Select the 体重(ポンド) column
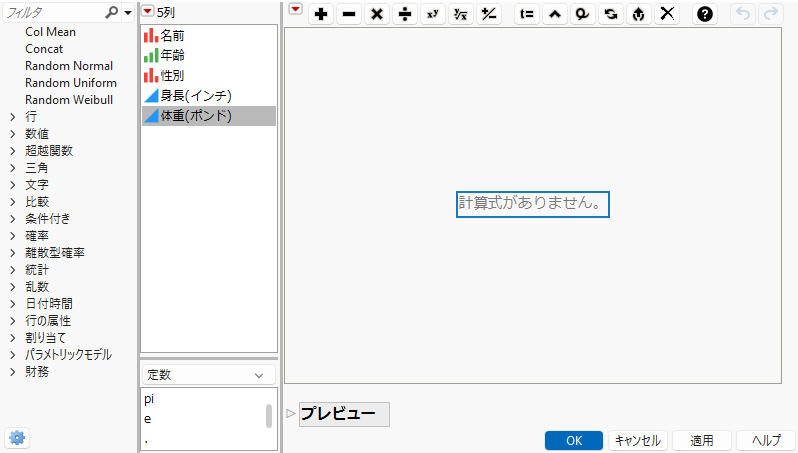Screen dimensions: 798x453 coord(209,116)
